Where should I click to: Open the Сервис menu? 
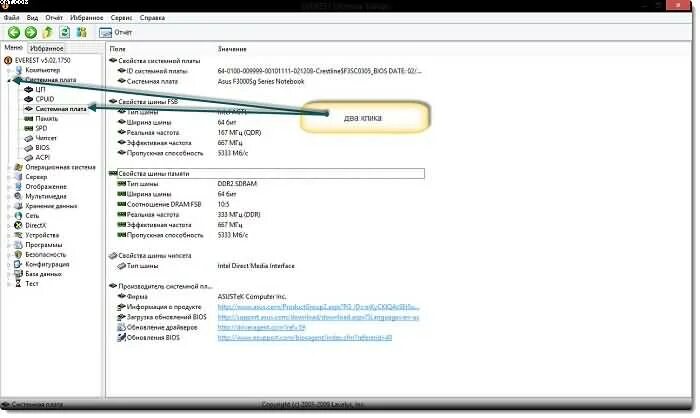click(121, 18)
